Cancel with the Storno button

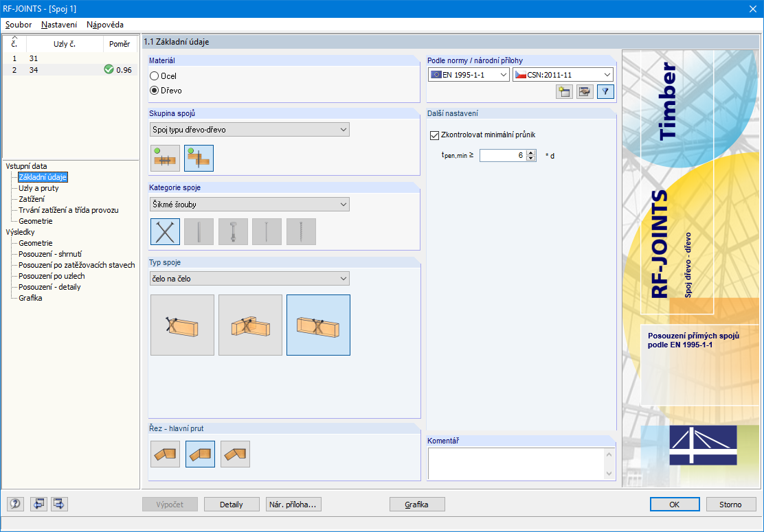pos(731,505)
